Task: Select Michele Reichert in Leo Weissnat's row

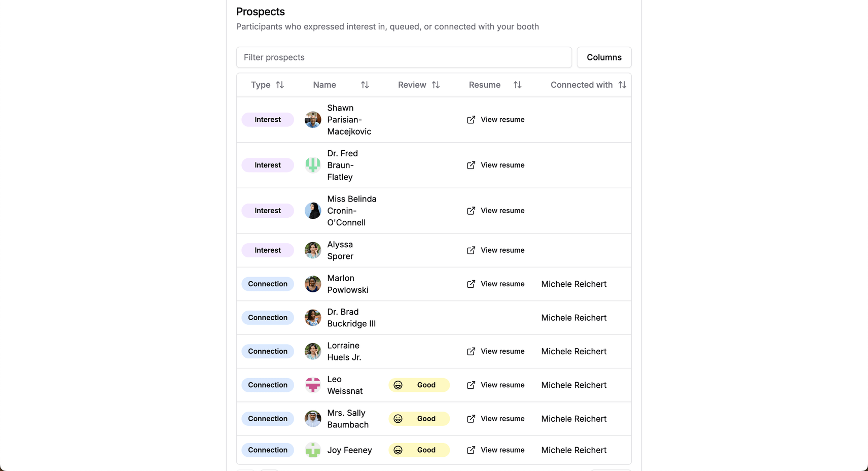Action: click(x=573, y=385)
